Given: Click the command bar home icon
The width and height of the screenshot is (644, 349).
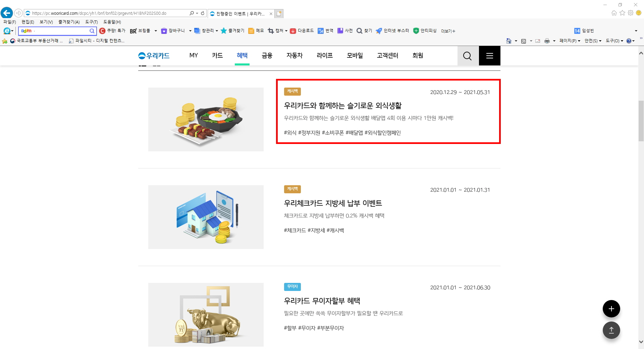Looking at the screenshot, I should [x=509, y=41].
